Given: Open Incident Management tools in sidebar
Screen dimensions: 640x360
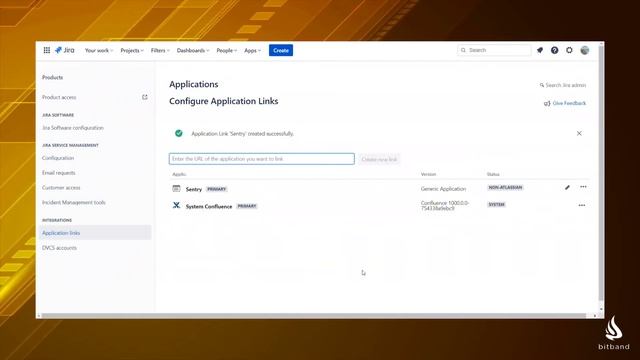Looking at the screenshot, I should 73,202.
